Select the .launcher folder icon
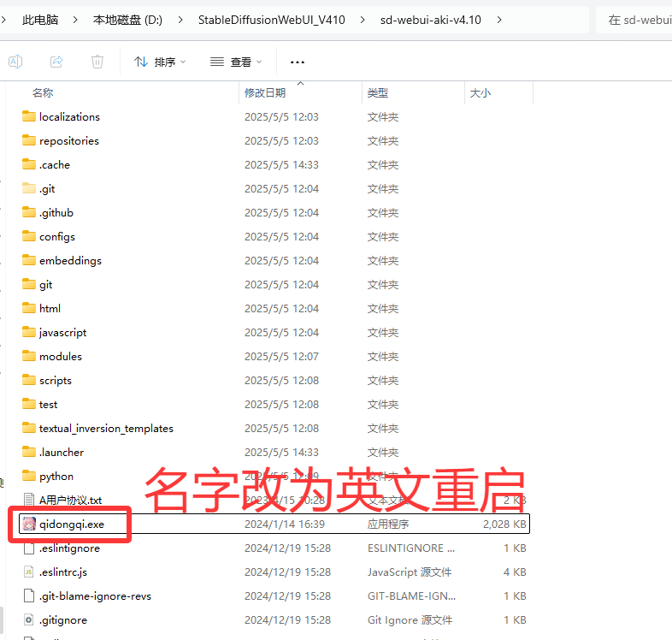Screen dimensions: 672x640 coord(29,452)
